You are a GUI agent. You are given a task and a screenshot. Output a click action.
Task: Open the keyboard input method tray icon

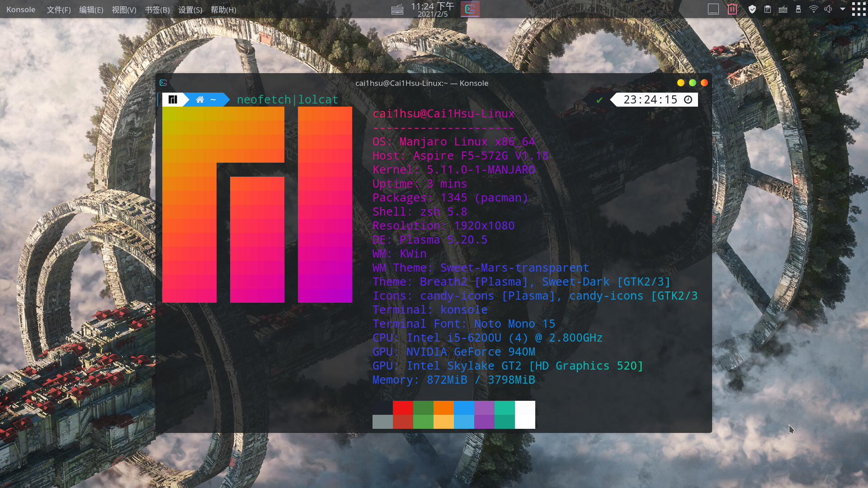(783, 9)
